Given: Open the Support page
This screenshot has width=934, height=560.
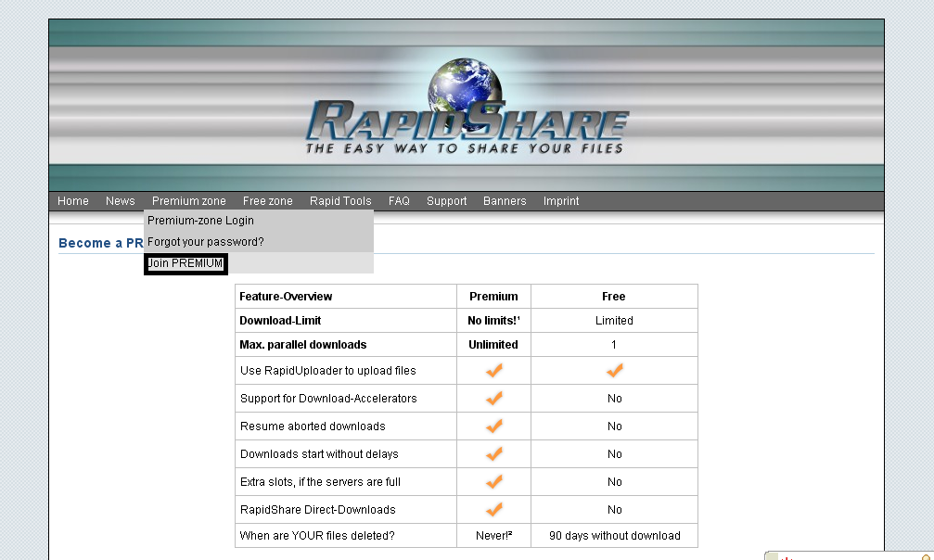Looking at the screenshot, I should pyautogui.click(x=446, y=201).
